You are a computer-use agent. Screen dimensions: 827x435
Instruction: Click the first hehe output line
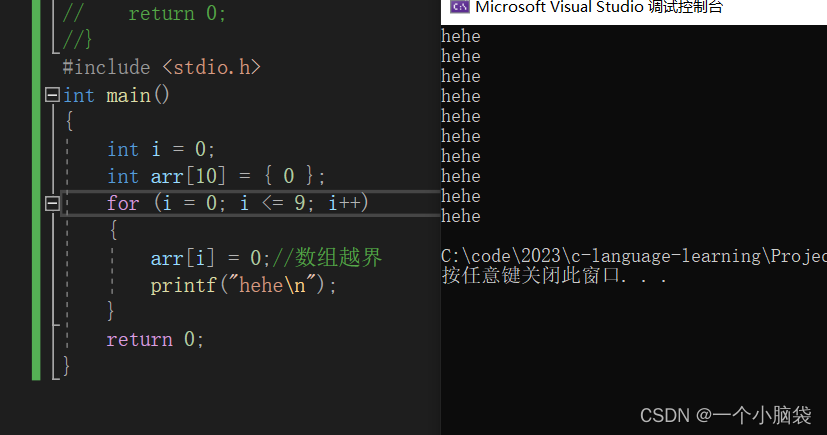461,36
